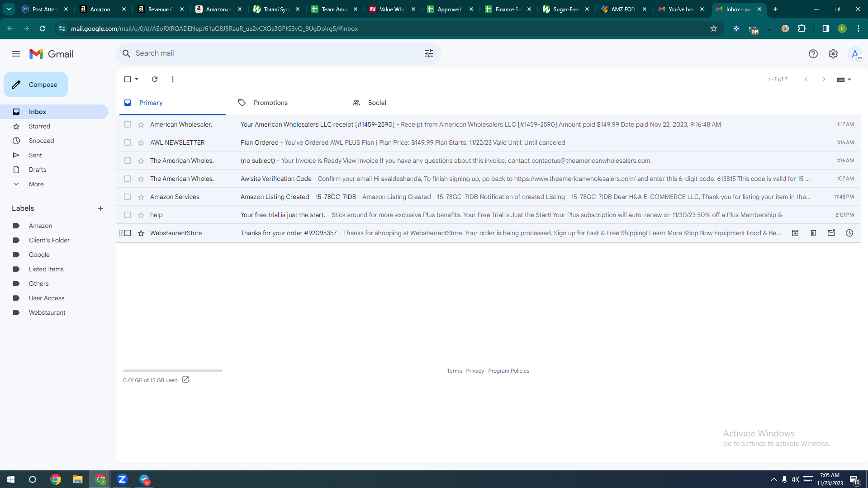Open the Google account avatar

(855, 54)
